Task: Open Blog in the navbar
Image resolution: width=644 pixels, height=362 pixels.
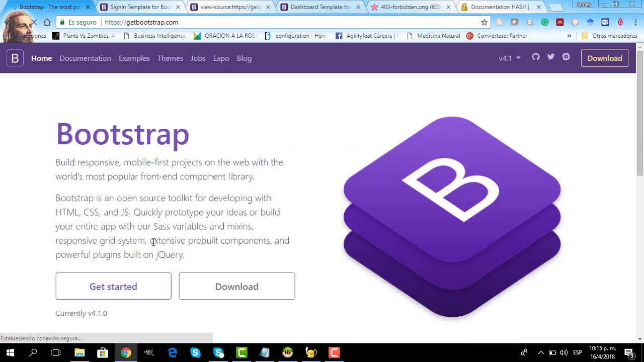Action: coord(244,58)
